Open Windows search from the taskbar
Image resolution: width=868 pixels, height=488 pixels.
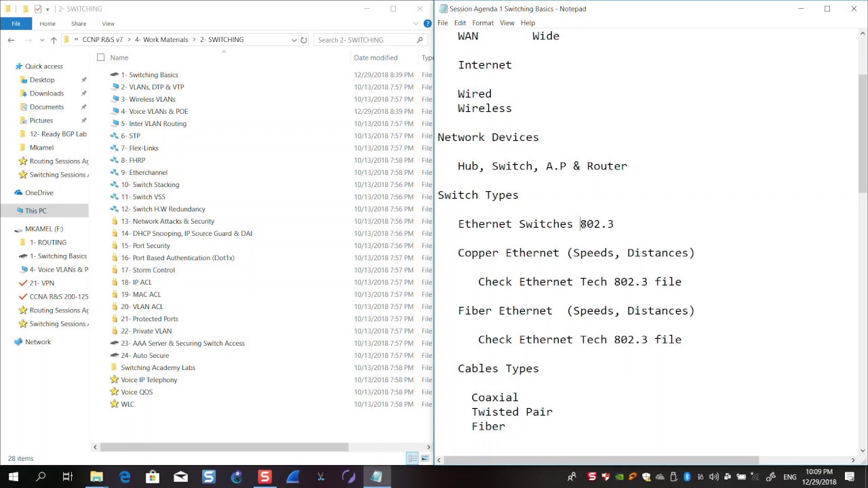41,477
